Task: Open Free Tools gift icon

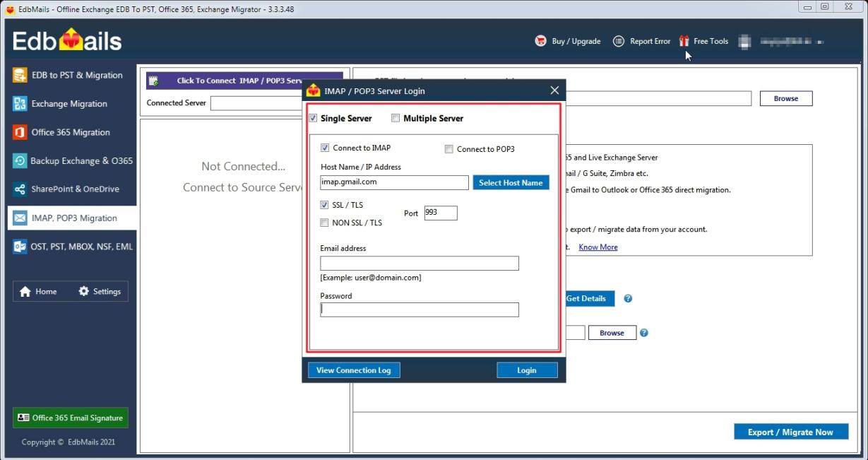Action: coord(684,41)
